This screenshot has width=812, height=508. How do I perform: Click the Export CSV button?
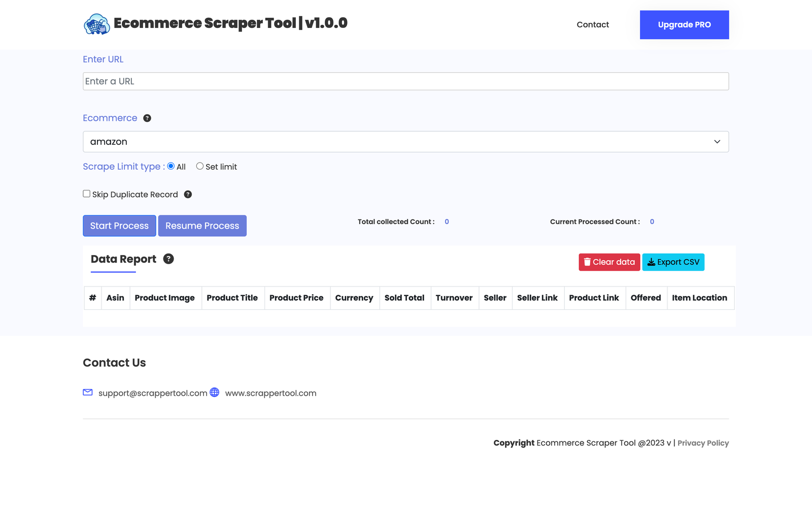click(673, 262)
